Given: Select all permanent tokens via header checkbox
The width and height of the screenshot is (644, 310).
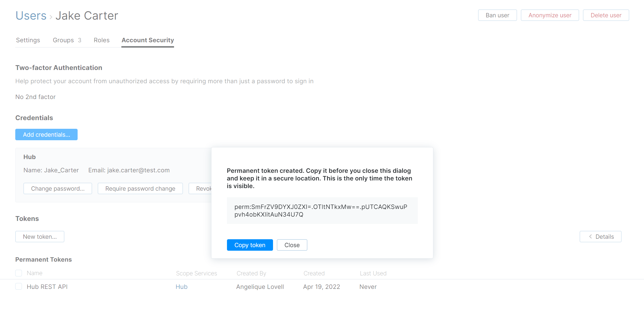Looking at the screenshot, I should (x=19, y=273).
